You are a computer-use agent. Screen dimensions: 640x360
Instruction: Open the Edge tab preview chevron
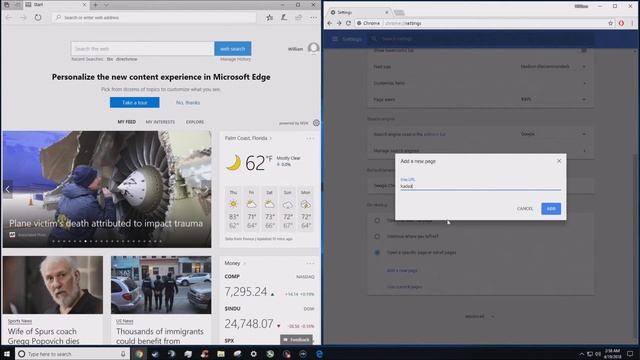tap(106, 5)
